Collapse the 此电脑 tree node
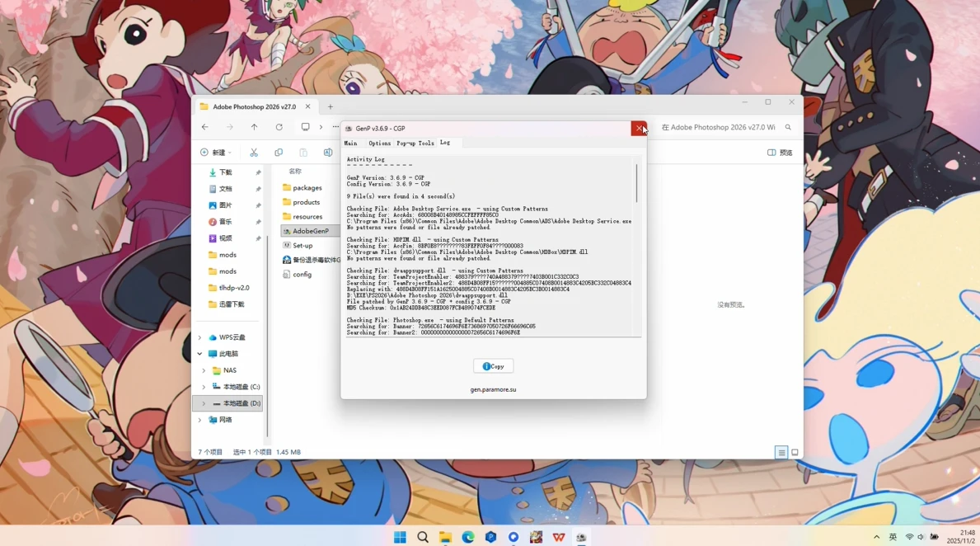The image size is (980, 546). tap(199, 353)
